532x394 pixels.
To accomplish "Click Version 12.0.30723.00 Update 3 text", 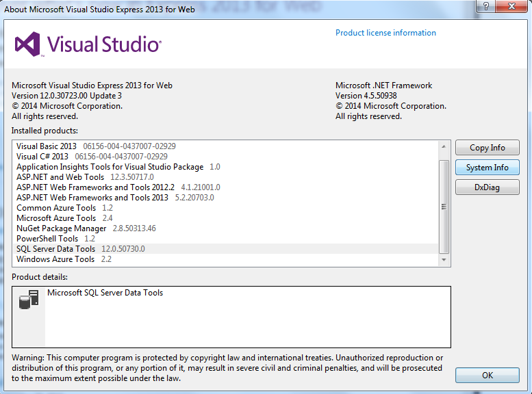I will (x=66, y=96).
